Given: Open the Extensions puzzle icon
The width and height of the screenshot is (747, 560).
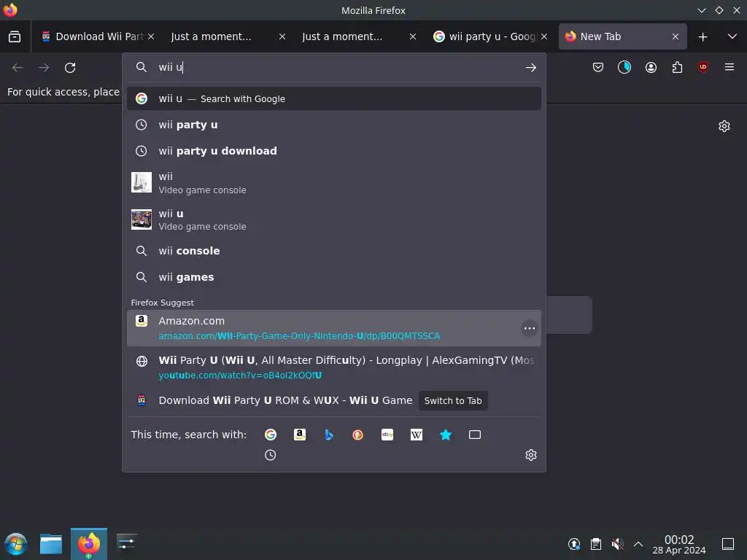Looking at the screenshot, I should 677,68.
